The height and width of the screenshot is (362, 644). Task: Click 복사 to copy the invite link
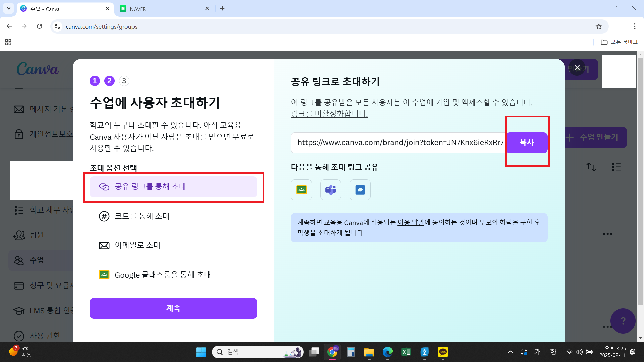coord(527,142)
